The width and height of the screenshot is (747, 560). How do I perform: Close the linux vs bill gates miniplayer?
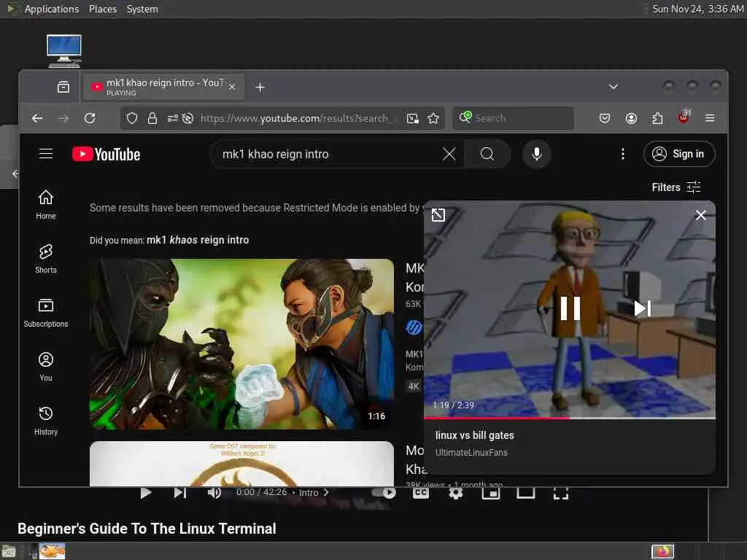(700, 215)
